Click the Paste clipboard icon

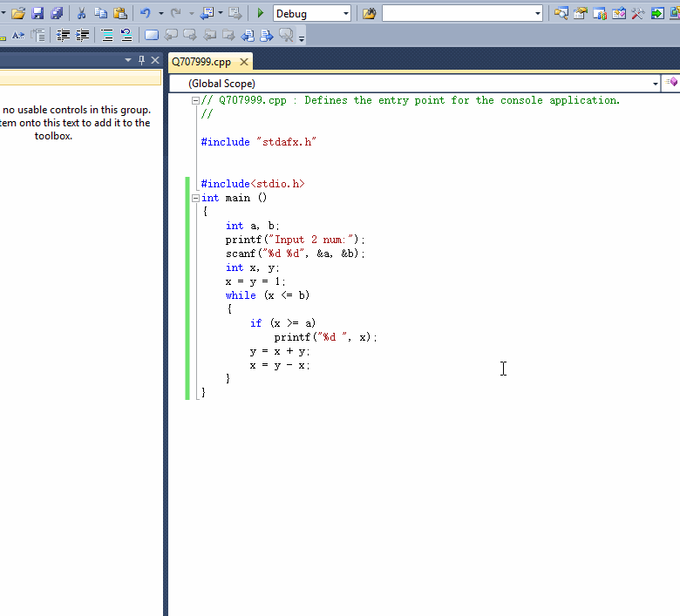tap(120, 13)
